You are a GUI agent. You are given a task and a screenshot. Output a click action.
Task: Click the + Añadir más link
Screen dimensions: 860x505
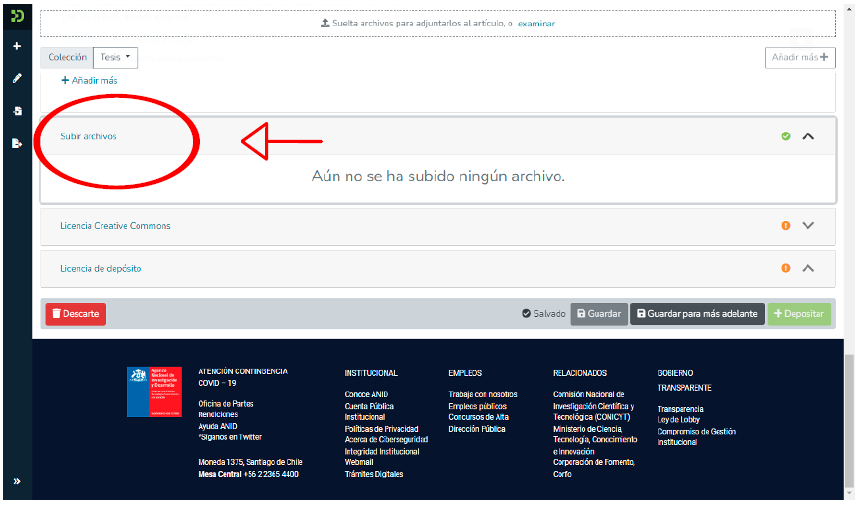89,81
